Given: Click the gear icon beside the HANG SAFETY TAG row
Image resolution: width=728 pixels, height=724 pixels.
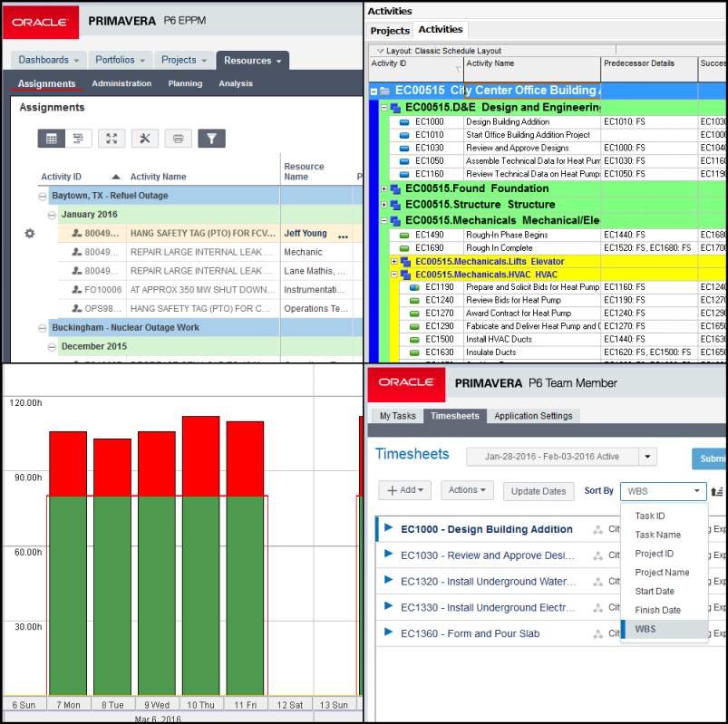Looking at the screenshot, I should click(28, 233).
